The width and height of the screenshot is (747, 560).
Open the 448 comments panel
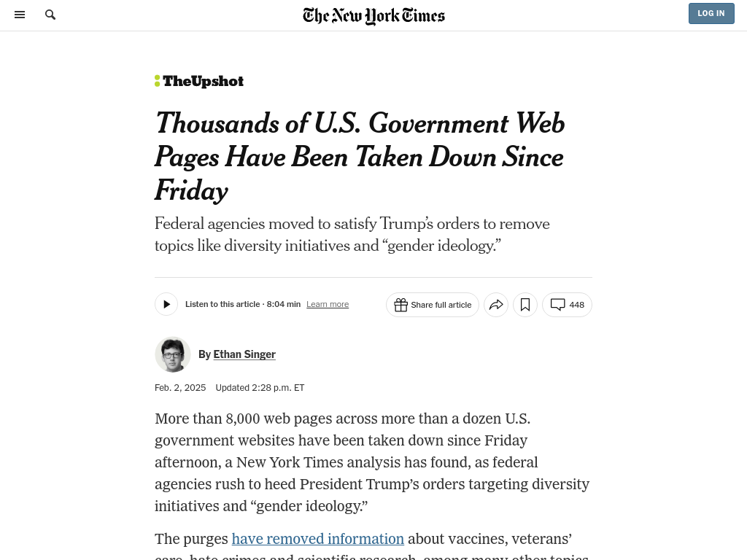click(x=567, y=305)
